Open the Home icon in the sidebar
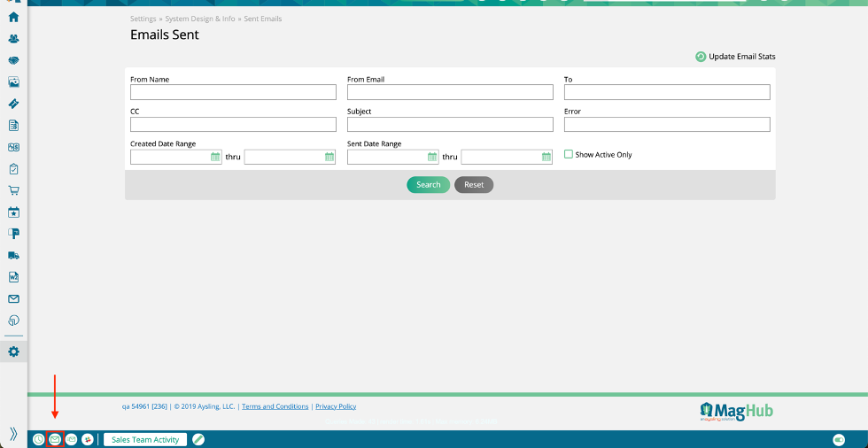Image resolution: width=868 pixels, height=448 pixels. pyautogui.click(x=13, y=17)
